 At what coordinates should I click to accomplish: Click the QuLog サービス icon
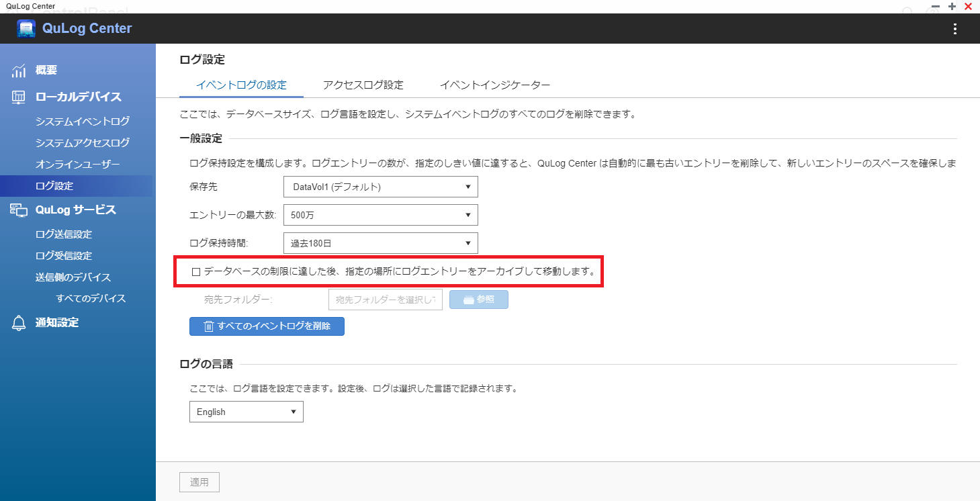[19, 210]
